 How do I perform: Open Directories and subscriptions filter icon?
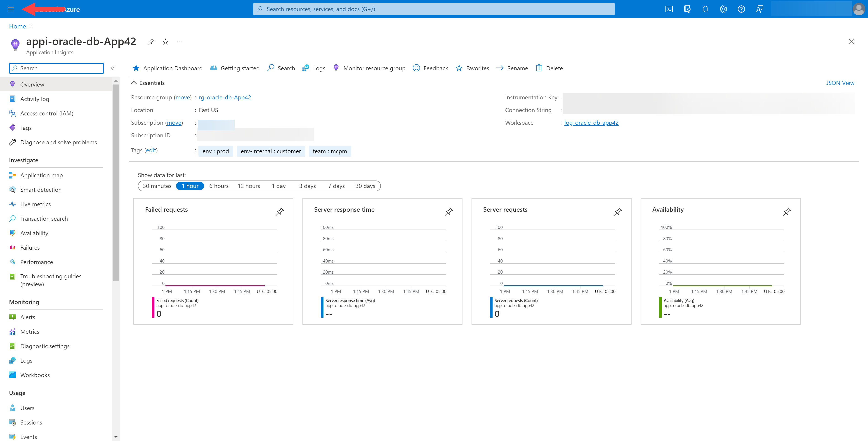(x=687, y=9)
